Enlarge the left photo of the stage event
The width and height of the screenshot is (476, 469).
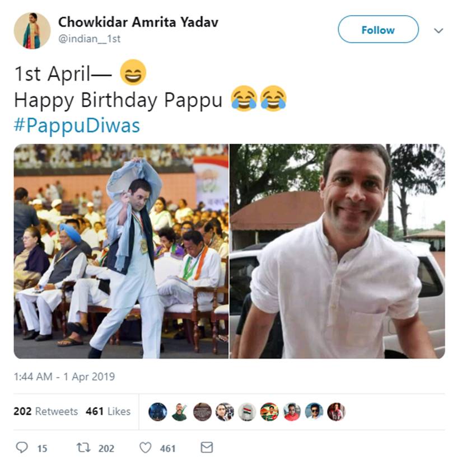coord(121,251)
